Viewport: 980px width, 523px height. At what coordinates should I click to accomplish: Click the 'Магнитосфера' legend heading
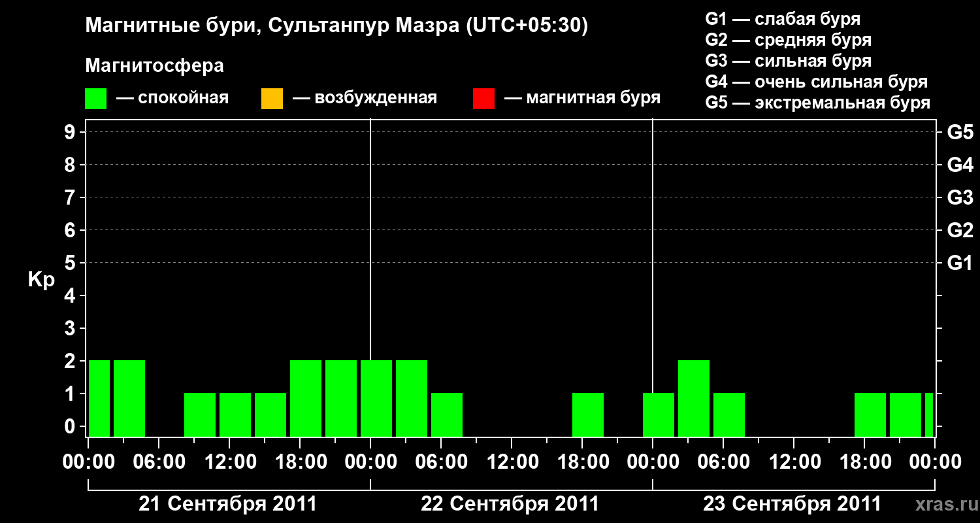pyautogui.click(x=155, y=66)
